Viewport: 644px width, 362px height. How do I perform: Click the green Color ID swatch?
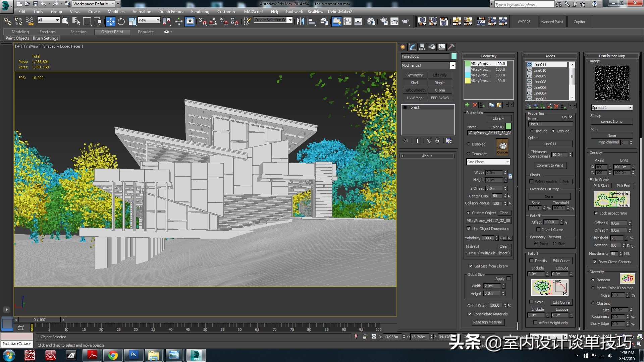[508, 127]
